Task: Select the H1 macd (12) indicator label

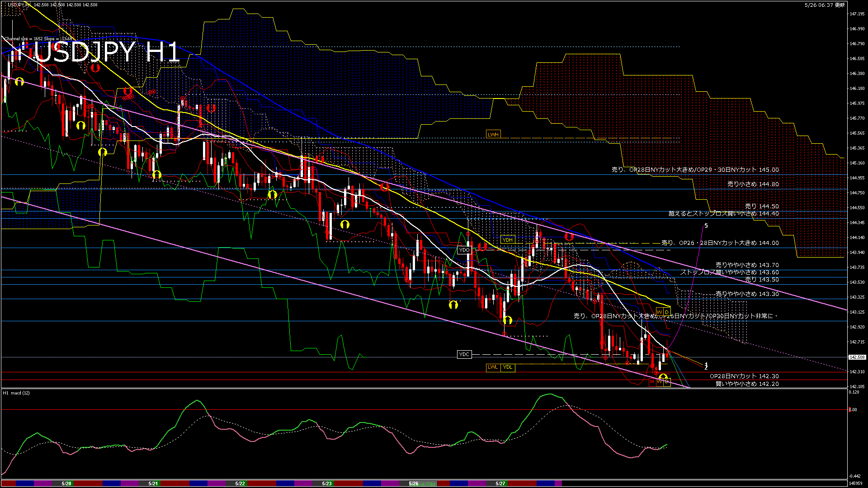Action: click(17, 393)
